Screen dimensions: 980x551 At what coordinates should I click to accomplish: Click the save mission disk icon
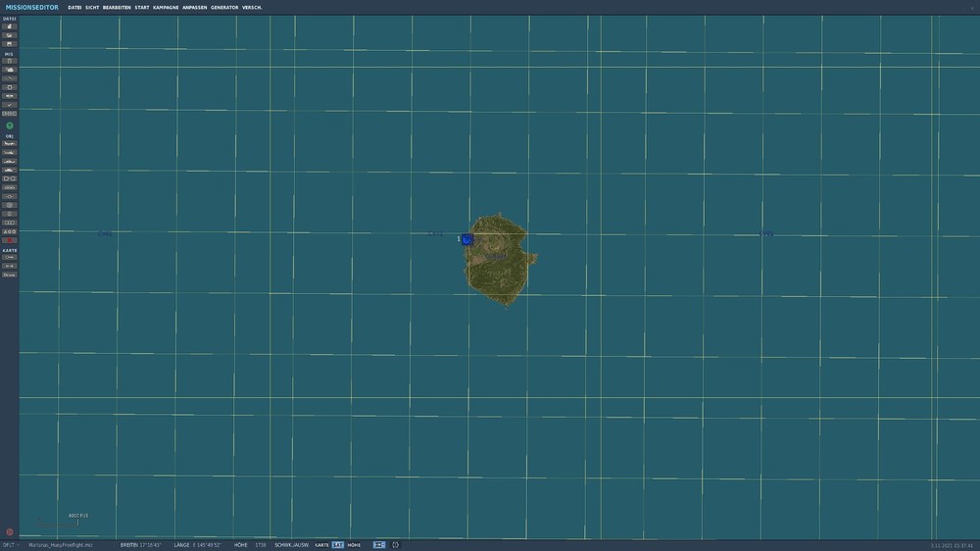(x=10, y=44)
